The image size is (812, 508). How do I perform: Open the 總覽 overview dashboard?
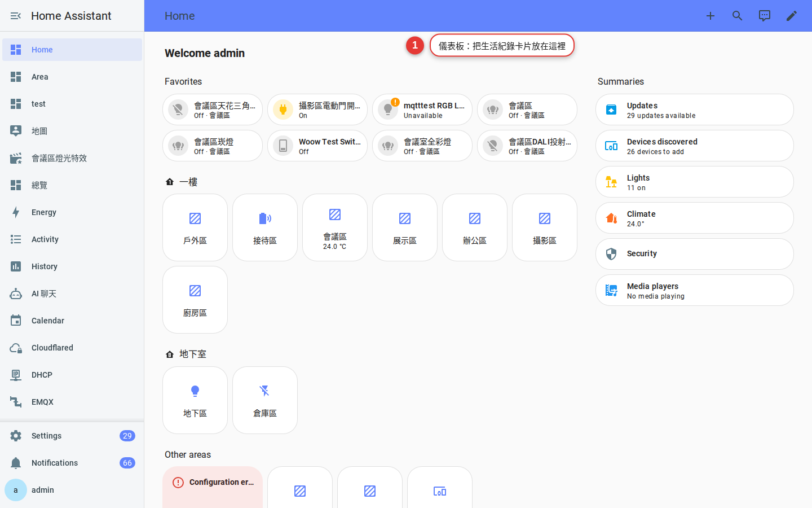72,185
